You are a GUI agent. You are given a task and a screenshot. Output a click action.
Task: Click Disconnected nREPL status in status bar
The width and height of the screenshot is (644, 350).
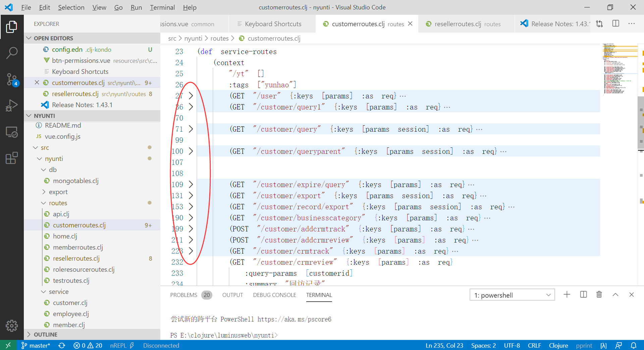161,345
